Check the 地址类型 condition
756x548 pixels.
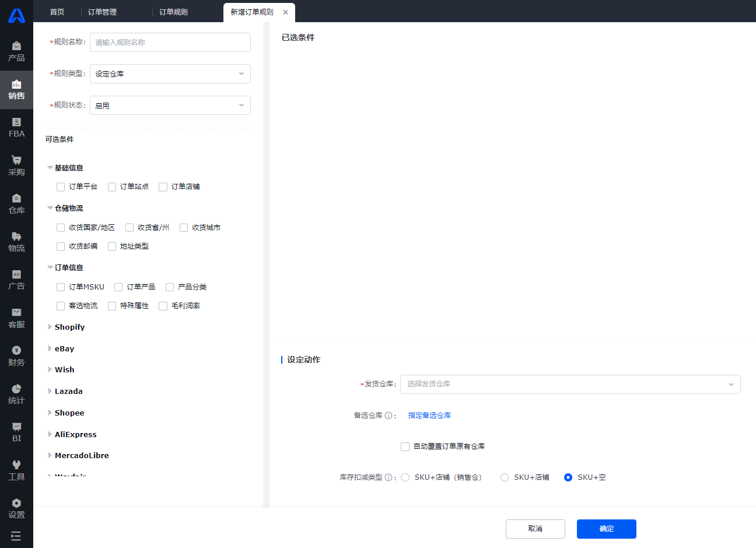(112, 246)
